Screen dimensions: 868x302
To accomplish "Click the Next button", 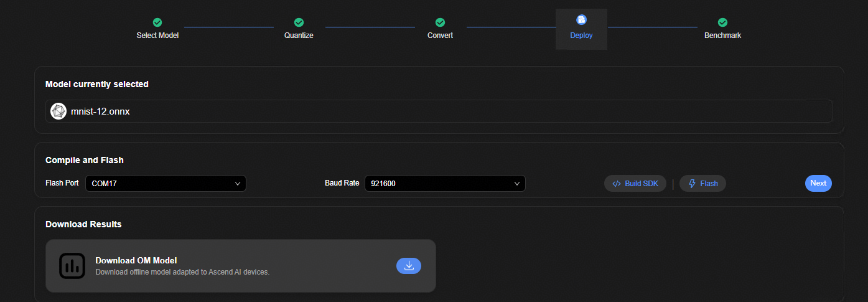I will pos(818,183).
